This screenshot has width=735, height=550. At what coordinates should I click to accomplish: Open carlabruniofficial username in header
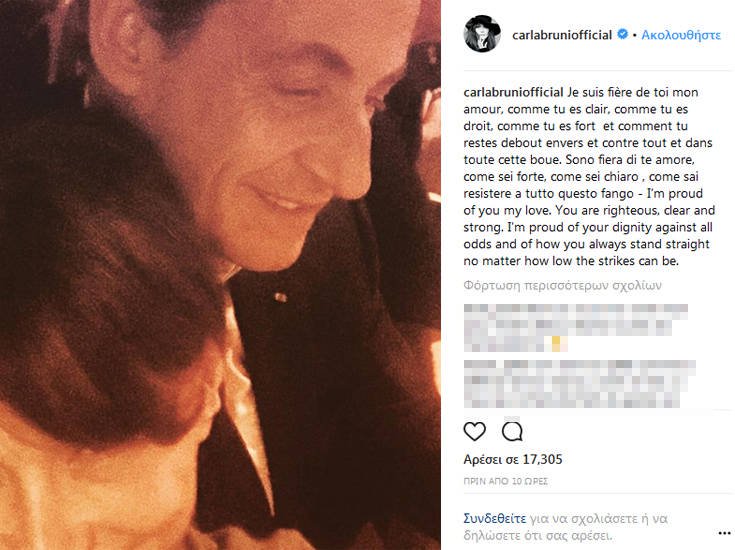point(562,35)
